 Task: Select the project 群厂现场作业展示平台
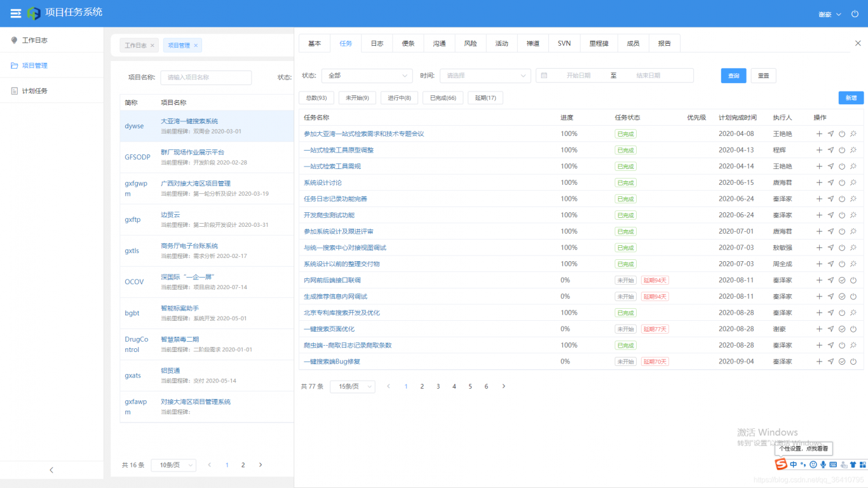tap(193, 152)
